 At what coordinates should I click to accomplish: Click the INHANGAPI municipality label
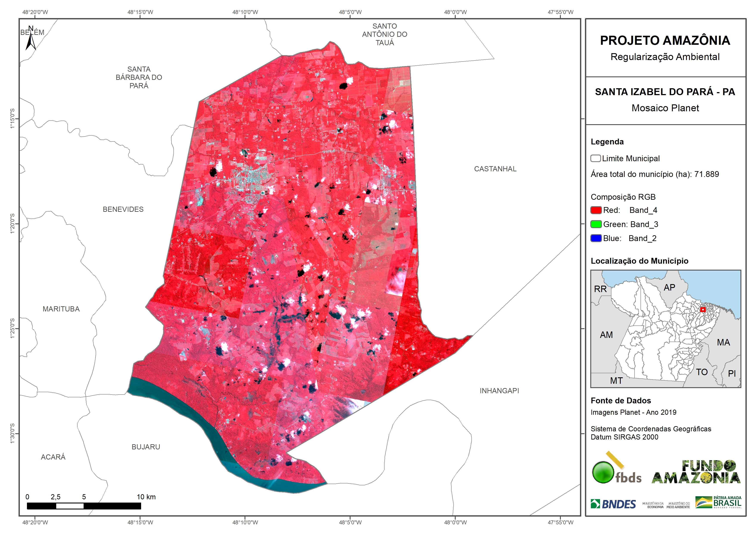pos(499,391)
